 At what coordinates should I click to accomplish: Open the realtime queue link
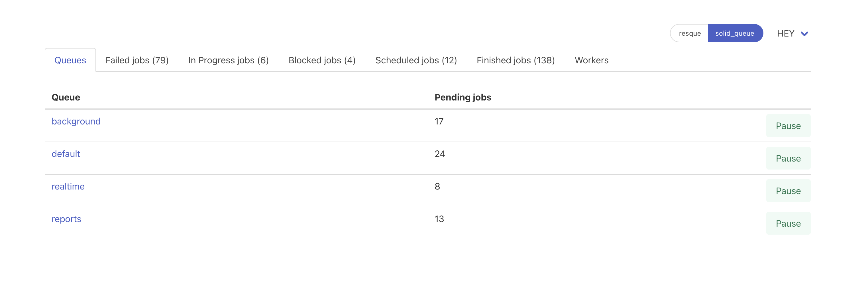68,187
